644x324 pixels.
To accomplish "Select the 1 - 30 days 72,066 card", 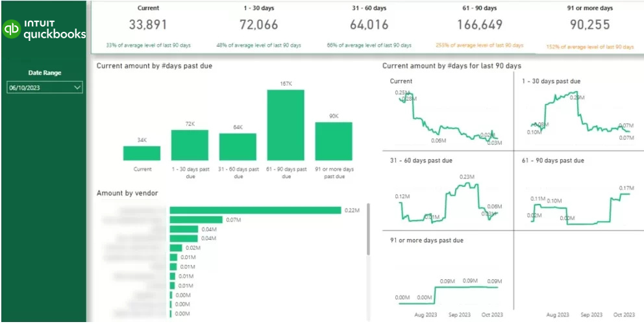I will click(x=258, y=25).
